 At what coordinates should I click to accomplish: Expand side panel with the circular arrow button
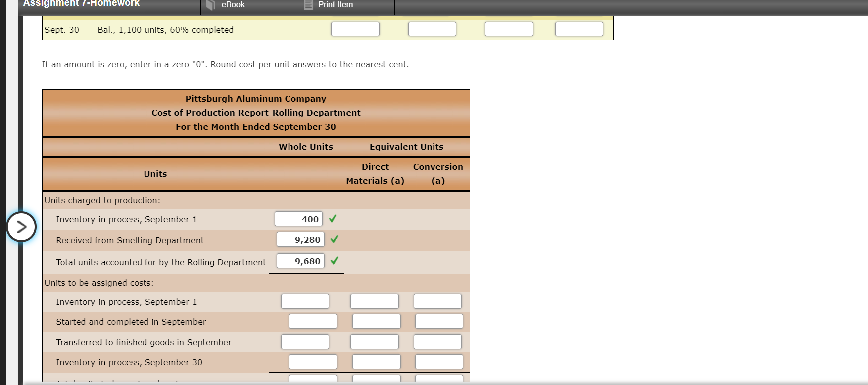click(21, 227)
